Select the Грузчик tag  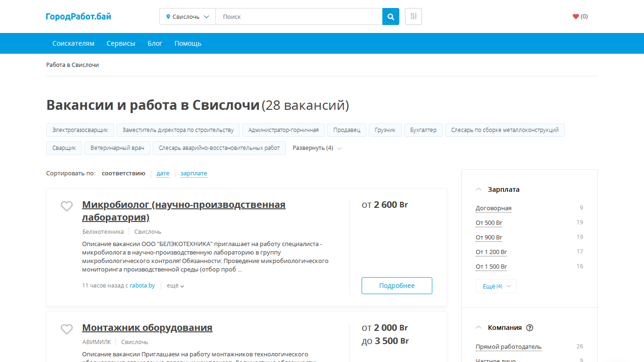tap(385, 130)
